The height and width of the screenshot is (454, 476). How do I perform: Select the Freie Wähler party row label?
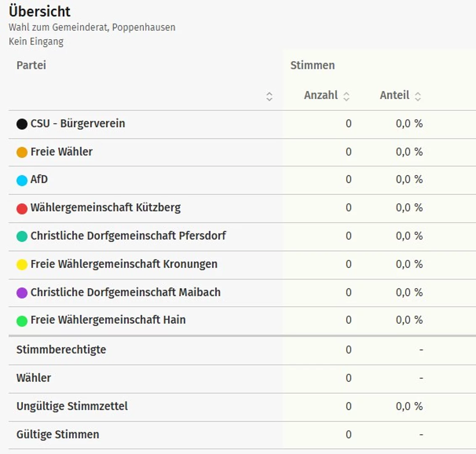click(61, 152)
